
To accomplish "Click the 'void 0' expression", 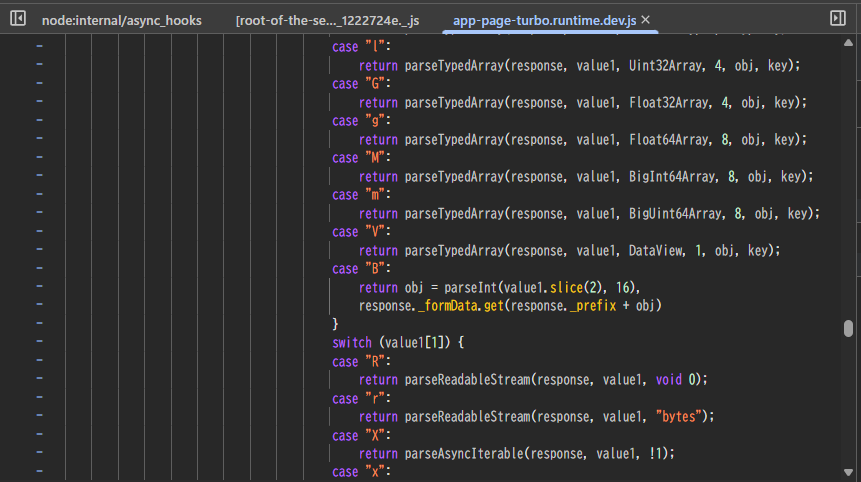I will pos(675,380).
